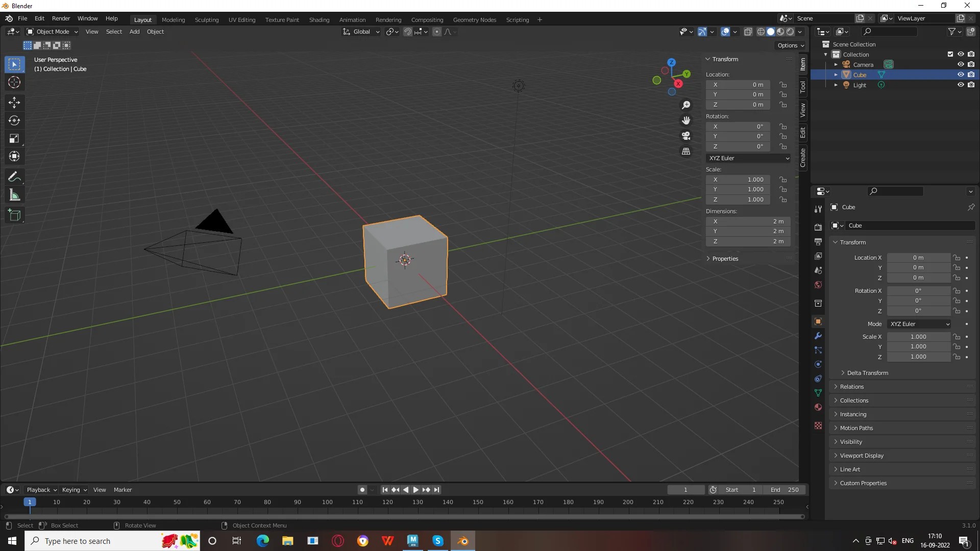This screenshot has width=980, height=551.
Task: Open the Modifier Properties wrench tab
Action: (818, 336)
